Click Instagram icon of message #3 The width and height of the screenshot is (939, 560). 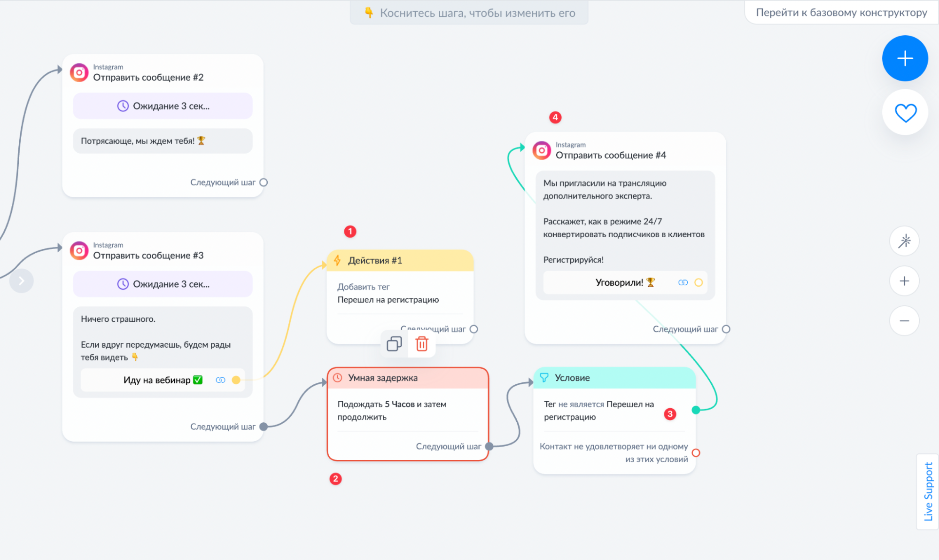79,251
